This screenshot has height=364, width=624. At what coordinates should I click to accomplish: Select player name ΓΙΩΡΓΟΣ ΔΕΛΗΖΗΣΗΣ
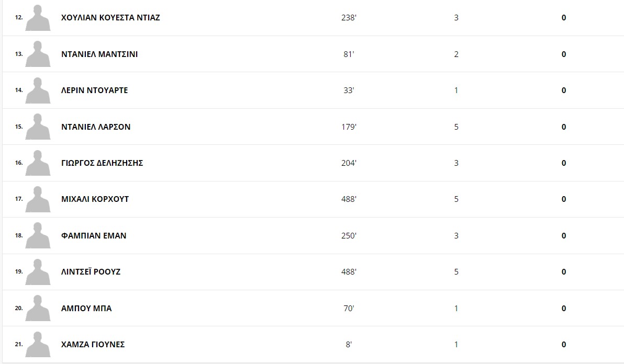102,163
